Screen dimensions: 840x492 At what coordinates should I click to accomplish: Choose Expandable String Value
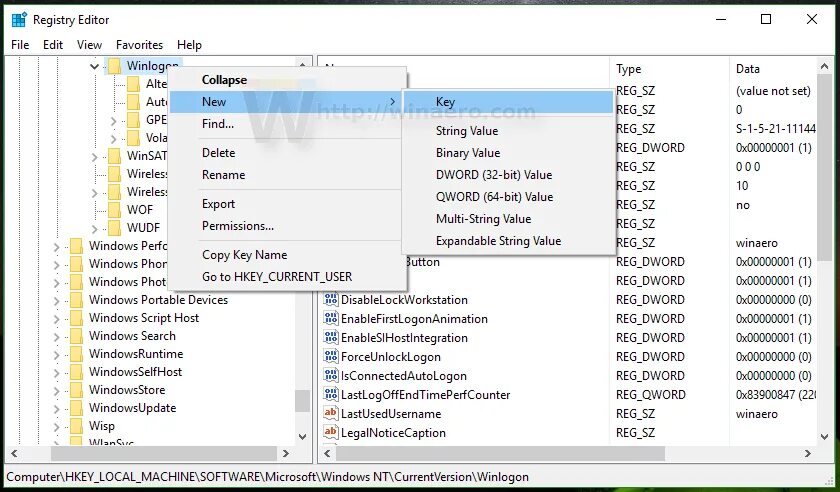[508, 241]
